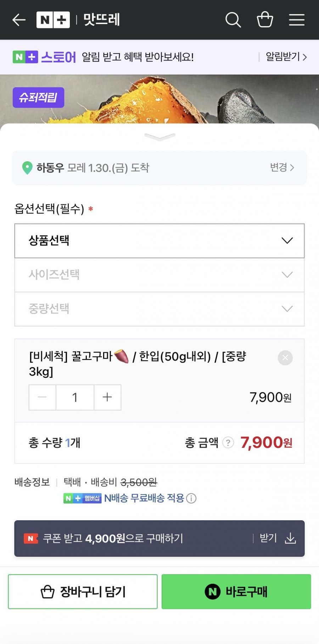Open the hamburger menu

pyautogui.click(x=297, y=20)
